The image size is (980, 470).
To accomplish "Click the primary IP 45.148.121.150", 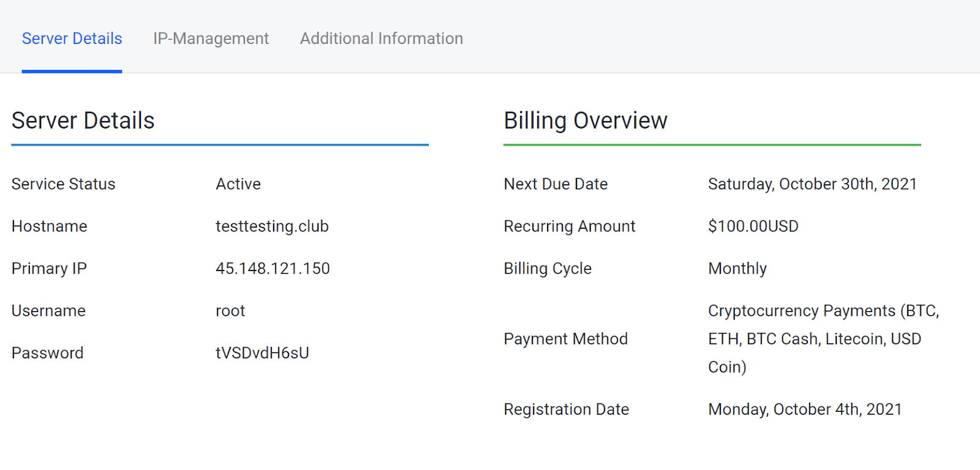I will 273,269.
